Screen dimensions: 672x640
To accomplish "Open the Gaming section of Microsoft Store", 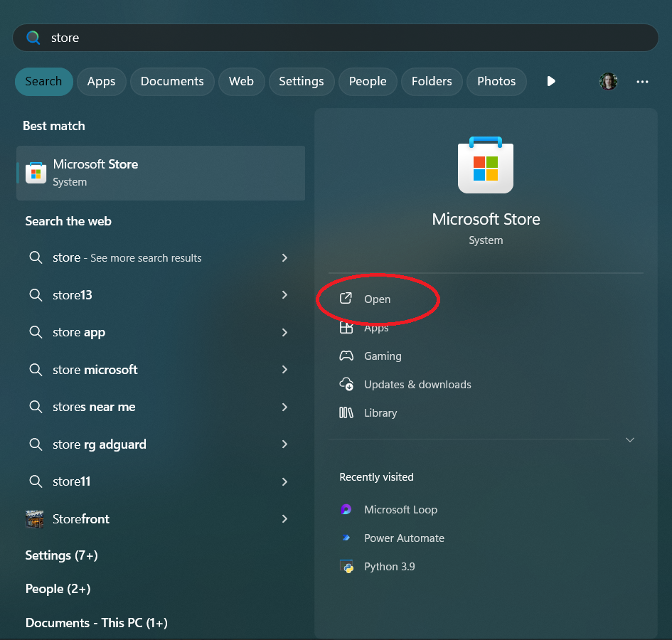I will pyautogui.click(x=383, y=356).
